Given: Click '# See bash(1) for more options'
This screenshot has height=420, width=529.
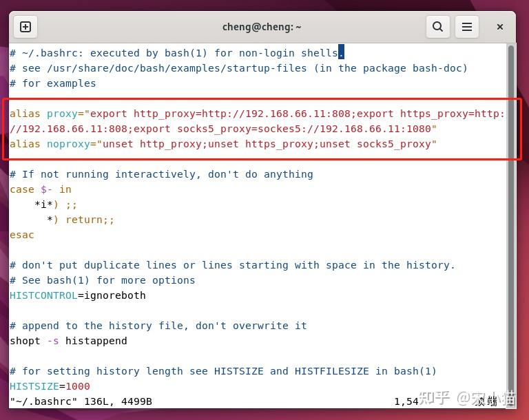Looking at the screenshot, I should (x=102, y=281).
